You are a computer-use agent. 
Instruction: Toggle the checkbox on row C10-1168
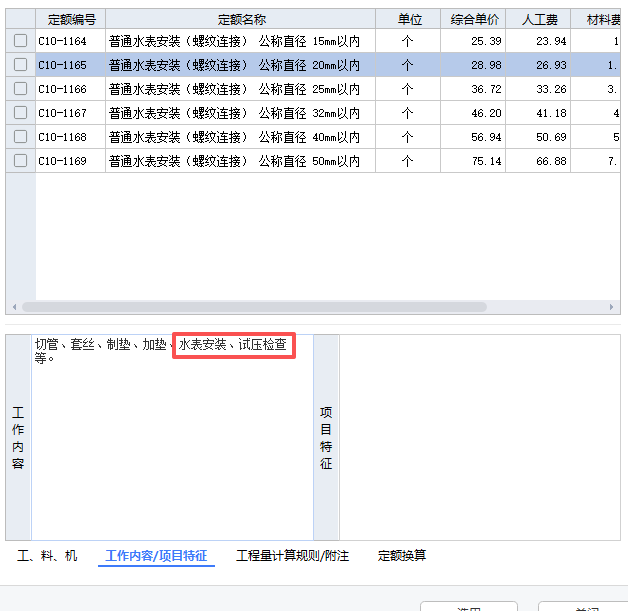tap(20, 137)
